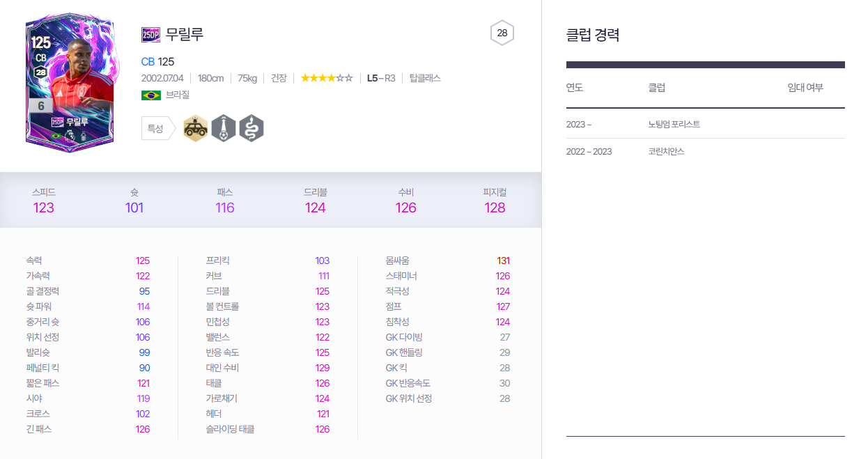Screen dimensions: 868x459
Task: Click the 민첩성 stat label
Action: point(218,322)
